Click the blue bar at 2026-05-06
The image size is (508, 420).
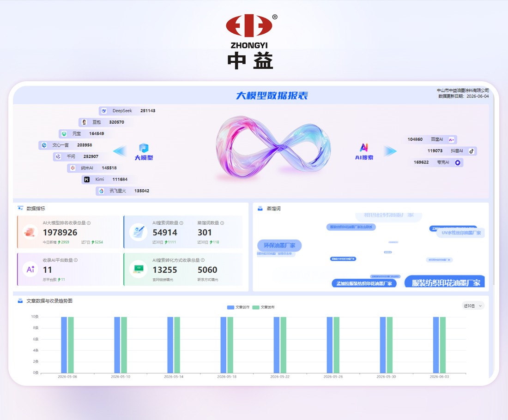[64, 345]
